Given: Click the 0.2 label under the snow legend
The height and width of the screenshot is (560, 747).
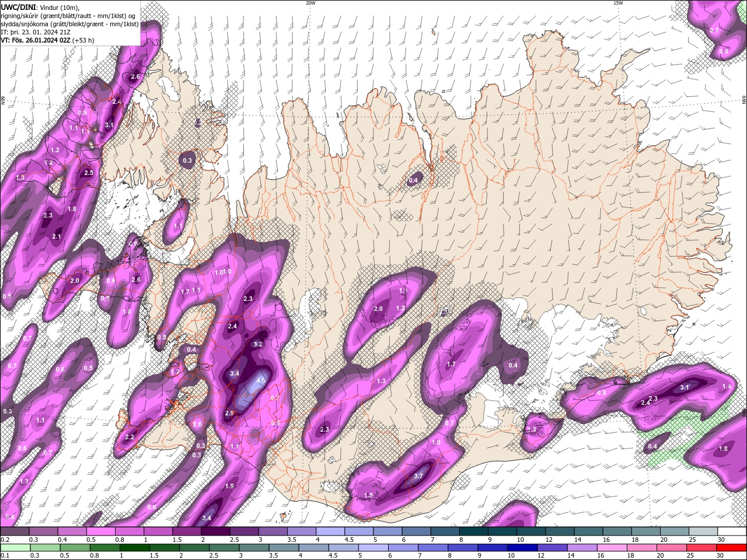Looking at the screenshot, I should pyautogui.click(x=5, y=540).
